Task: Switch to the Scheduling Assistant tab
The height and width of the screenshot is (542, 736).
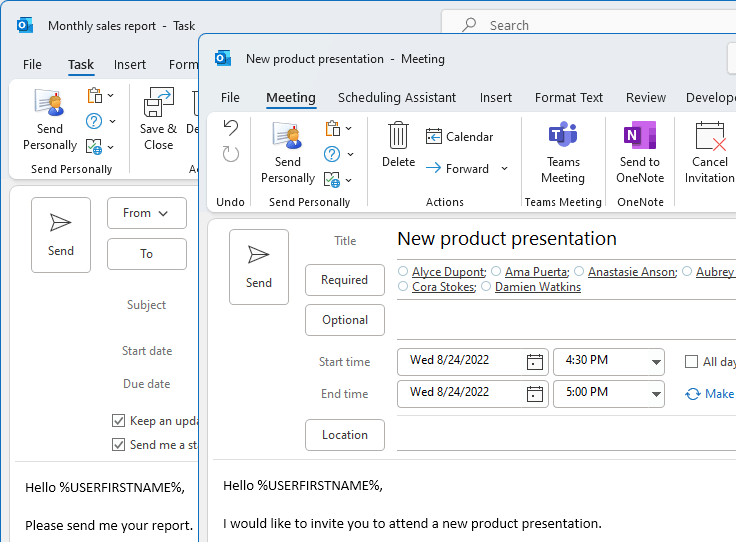Action: click(397, 98)
